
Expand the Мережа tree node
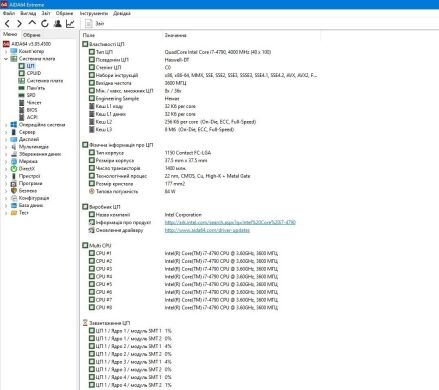point(6,161)
